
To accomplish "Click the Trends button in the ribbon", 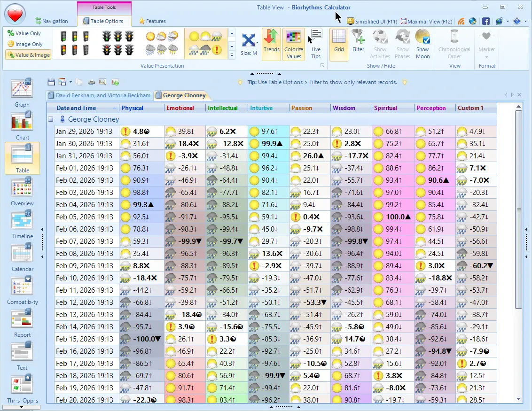I will (272, 43).
